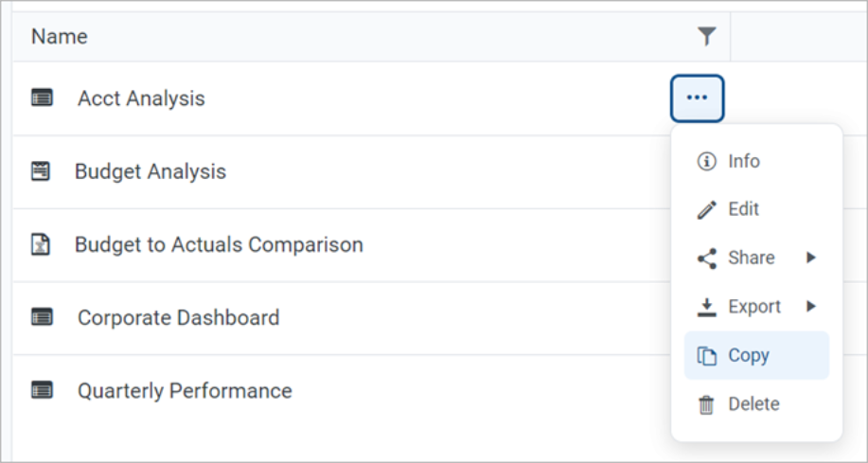This screenshot has height=463, width=868.
Task: Click the trash can Delete icon
Action: click(x=706, y=404)
